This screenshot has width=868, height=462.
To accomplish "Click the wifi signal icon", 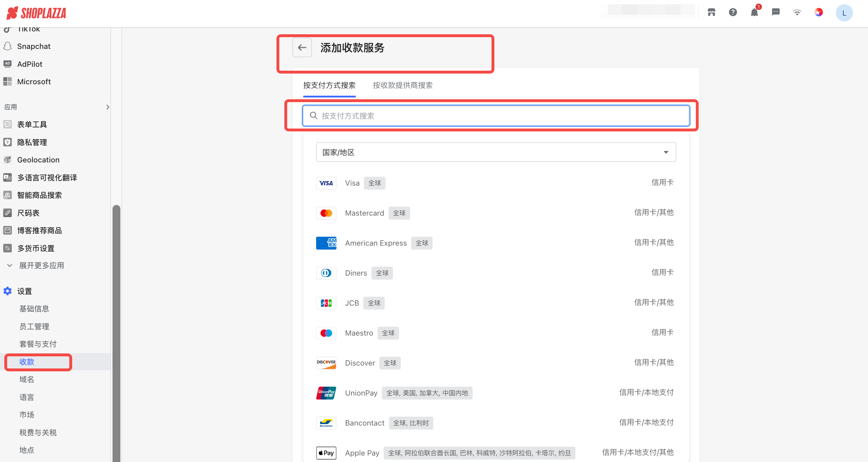I will pos(797,12).
